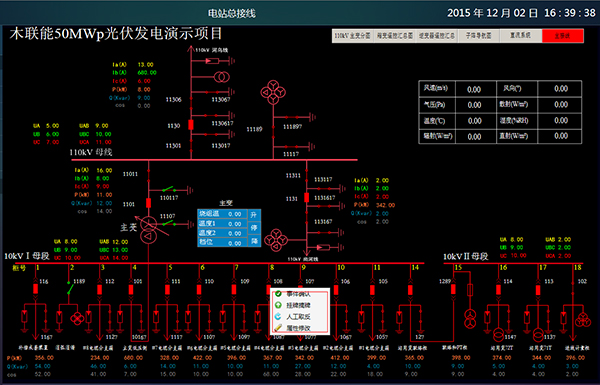
Task: Open the 直流系统 tab
Action: click(x=520, y=36)
